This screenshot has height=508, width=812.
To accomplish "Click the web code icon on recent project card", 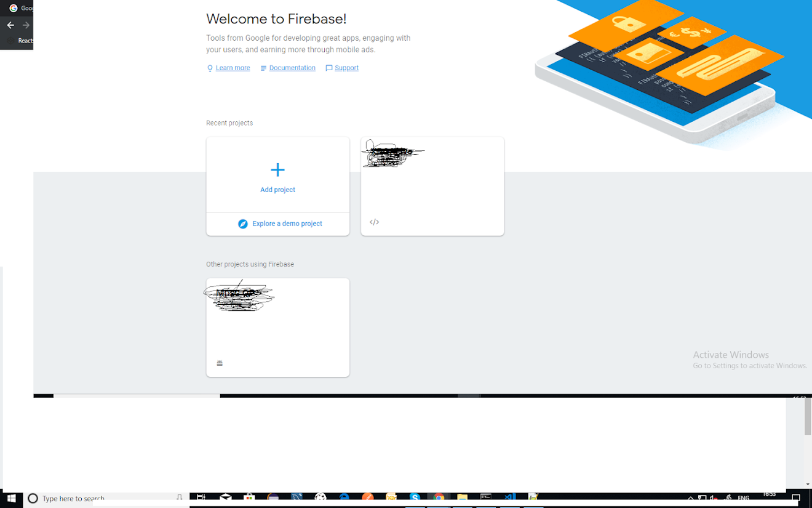I will click(x=374, y=222).
